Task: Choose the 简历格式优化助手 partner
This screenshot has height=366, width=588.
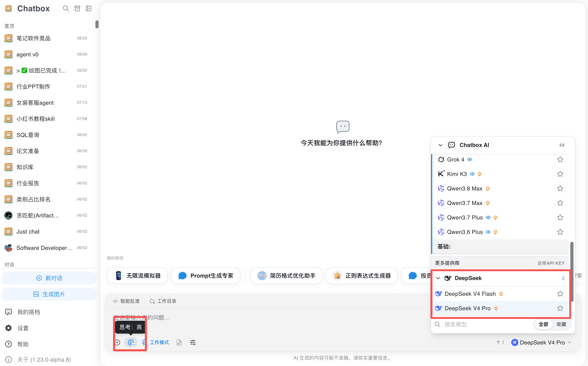Action: point(286,275)
